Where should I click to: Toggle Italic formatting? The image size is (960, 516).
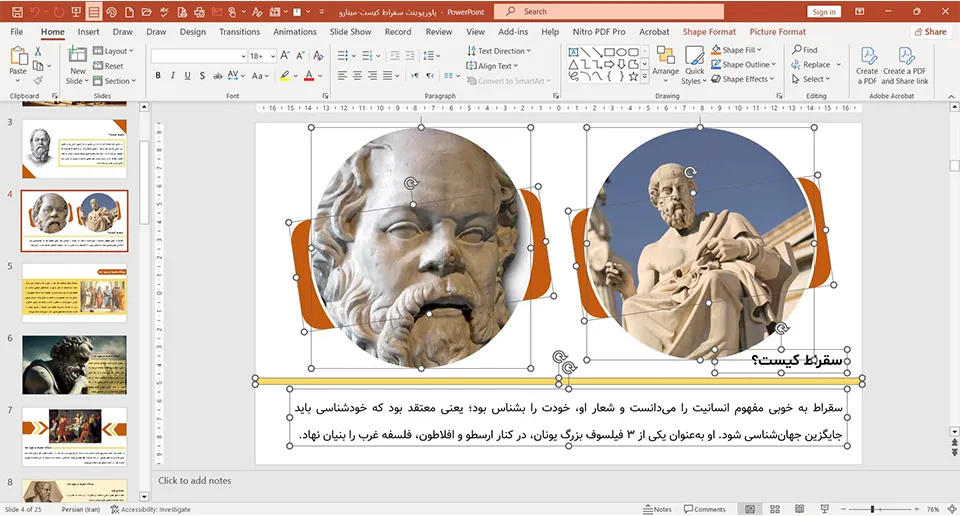click(173, 75)
